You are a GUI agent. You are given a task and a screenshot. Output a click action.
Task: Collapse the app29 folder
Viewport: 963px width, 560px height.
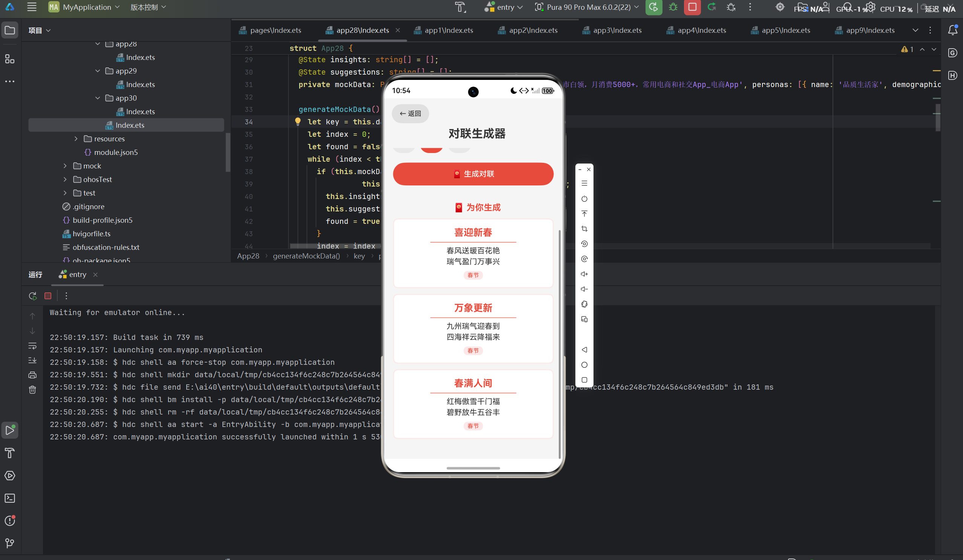coord(97,71)
